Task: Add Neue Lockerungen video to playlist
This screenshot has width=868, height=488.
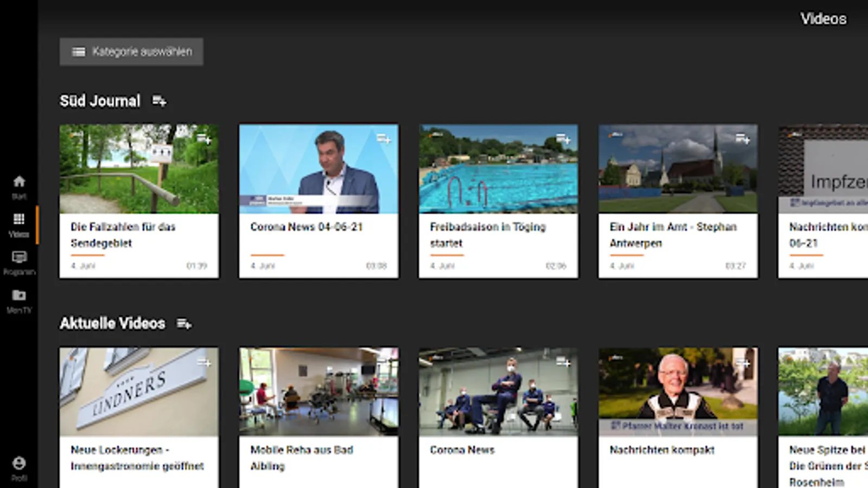Action: coord(204,362)
